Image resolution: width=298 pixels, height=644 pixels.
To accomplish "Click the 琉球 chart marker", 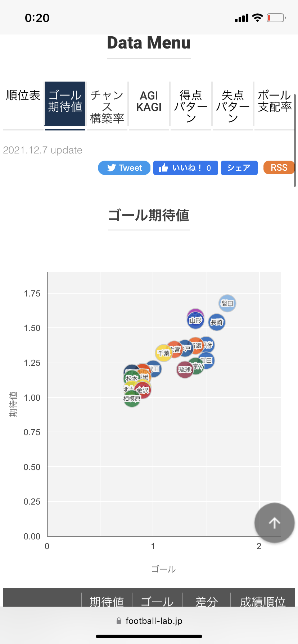I will pyautogui.click(x=185, y=370).
